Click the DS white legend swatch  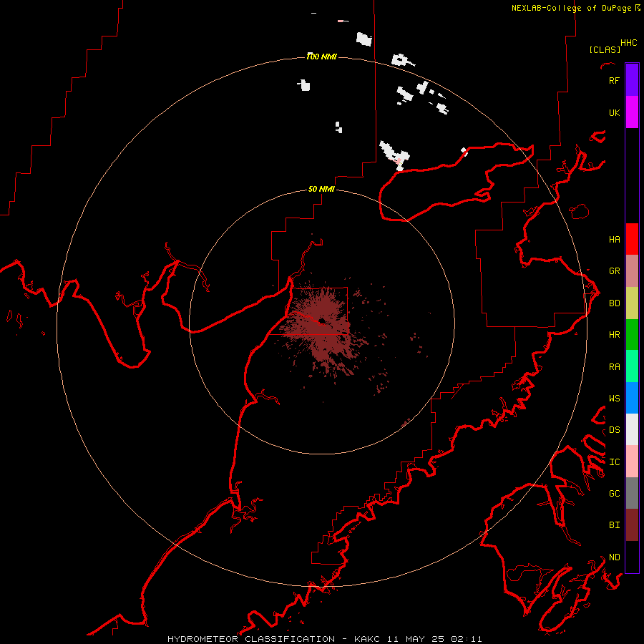coord(632,429)
